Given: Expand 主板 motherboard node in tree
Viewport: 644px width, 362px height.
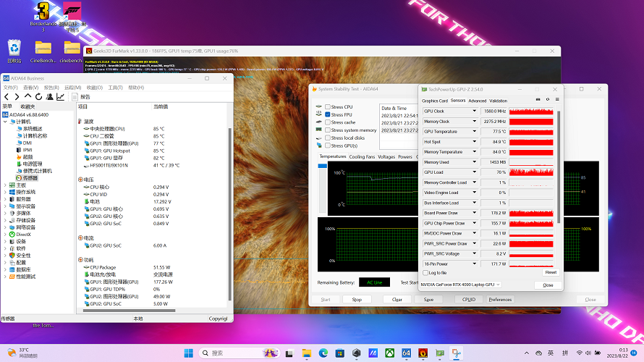Looking at the screenshot, I should coord(5,185).
